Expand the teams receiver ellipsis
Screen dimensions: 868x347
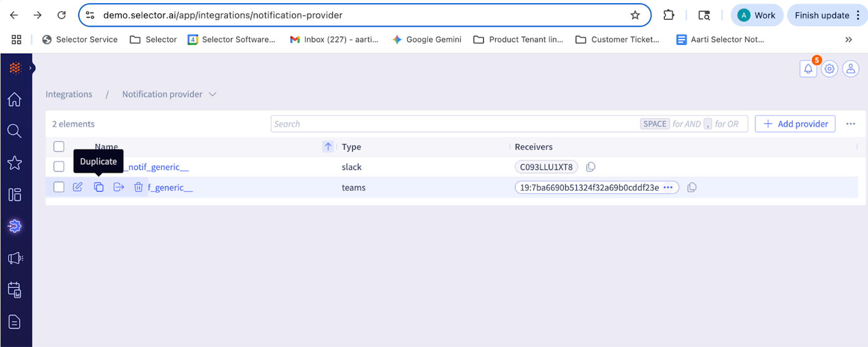pos(668,187)
